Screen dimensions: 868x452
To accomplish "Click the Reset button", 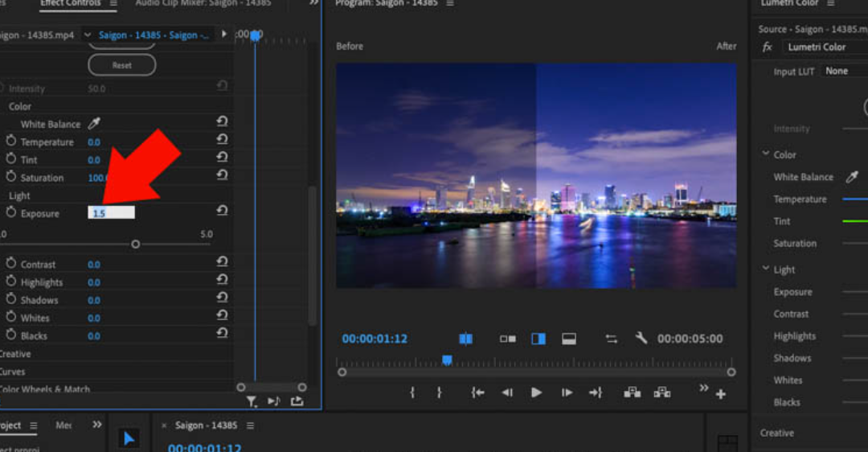I will (122, 65).
